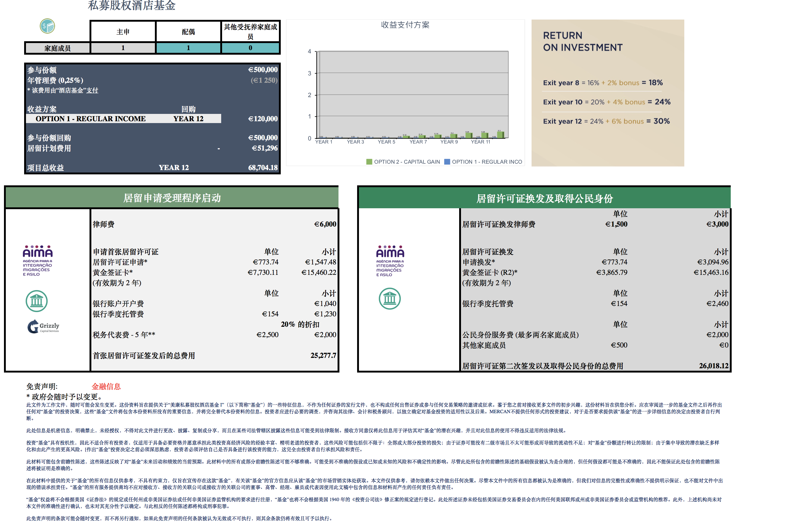Click green Option 2 Capital Gain legend swatch
Image resolution: width=812 pixels, height=524 pixels.
coord(369,162)
